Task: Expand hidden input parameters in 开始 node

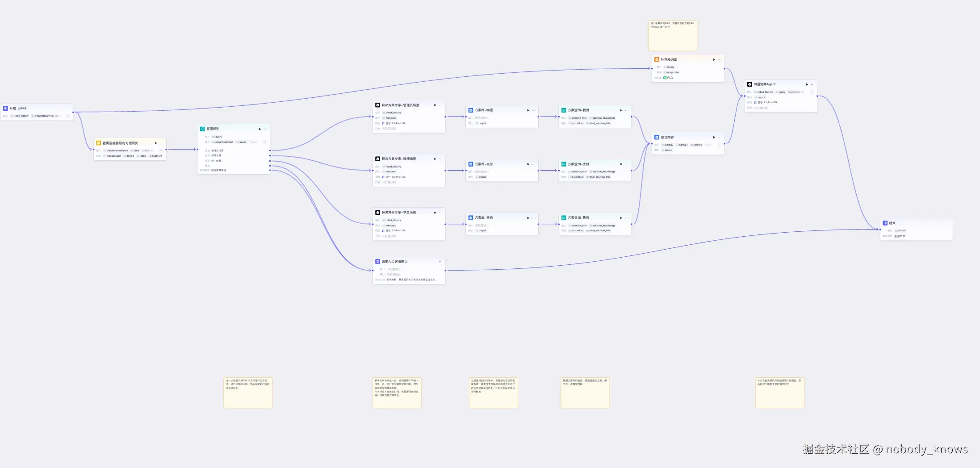Action: click(x=67, y=116)
